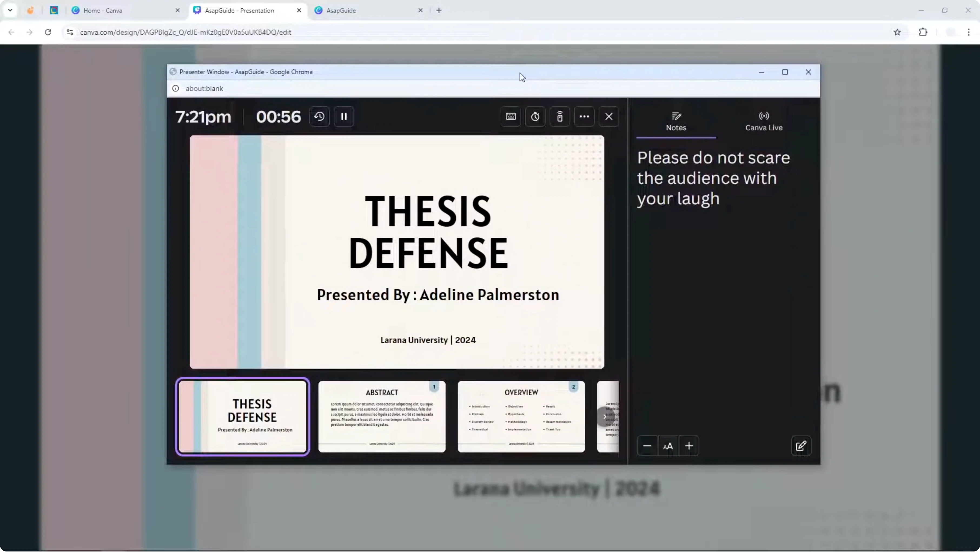The width and height of the screenshot is (980, 552).
Task: Exit presenter view with X button
Action: pyautogui.click(x=609, y=117)
